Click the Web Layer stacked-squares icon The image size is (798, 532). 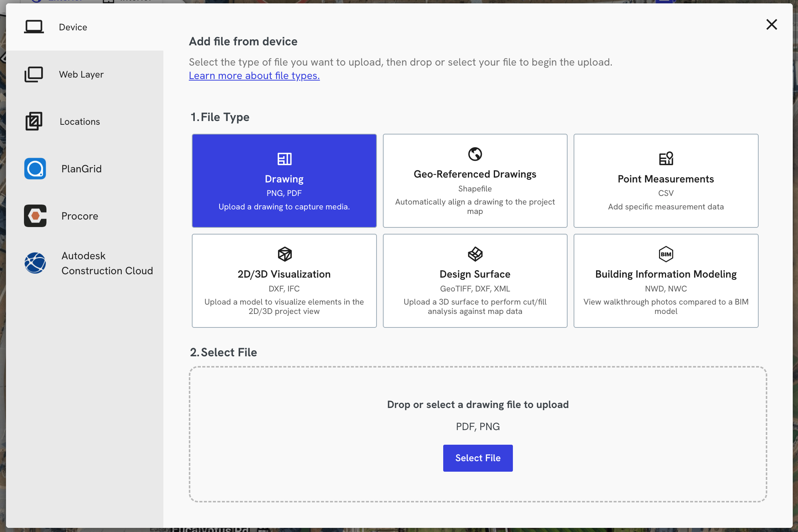tap(34, 74)
